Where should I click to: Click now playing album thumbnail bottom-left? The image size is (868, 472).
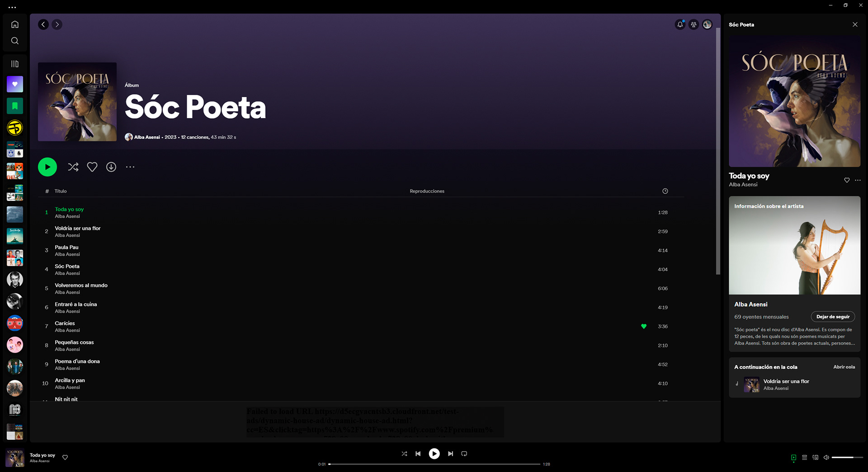[x=15, y=458]
